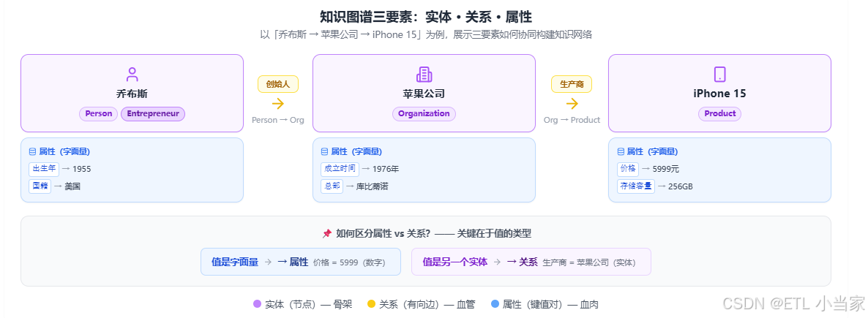
Task: Click the 属性 (字面量) heading under 苹果公司
Action: point(356,151)
